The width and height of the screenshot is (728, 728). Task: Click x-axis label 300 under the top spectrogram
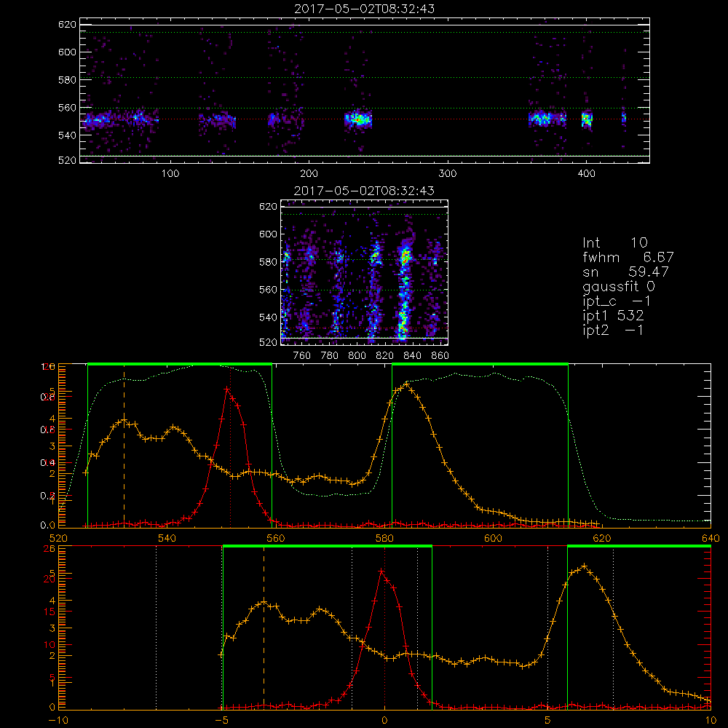coord(448,174)
